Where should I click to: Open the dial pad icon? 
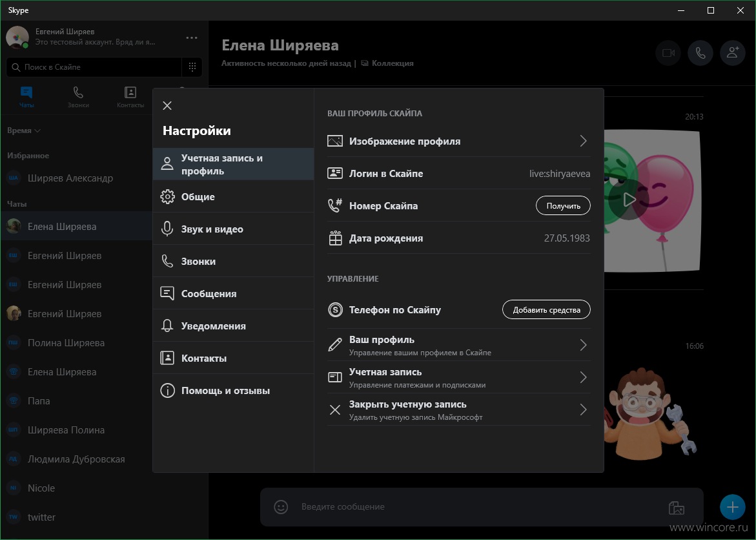(192, 67)
